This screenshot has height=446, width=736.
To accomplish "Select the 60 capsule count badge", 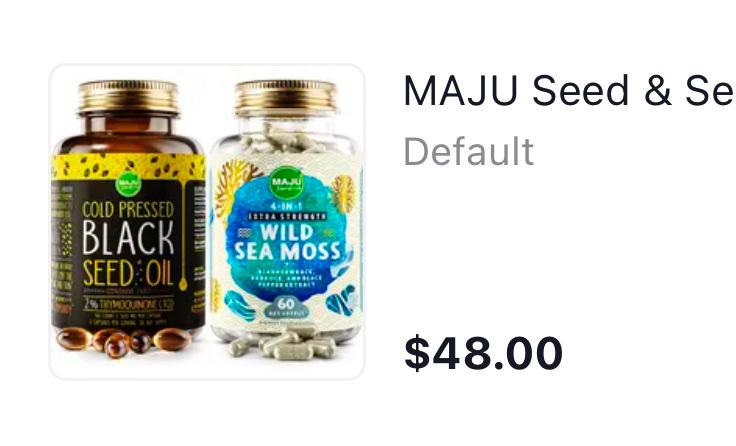I will coord(285,307).
